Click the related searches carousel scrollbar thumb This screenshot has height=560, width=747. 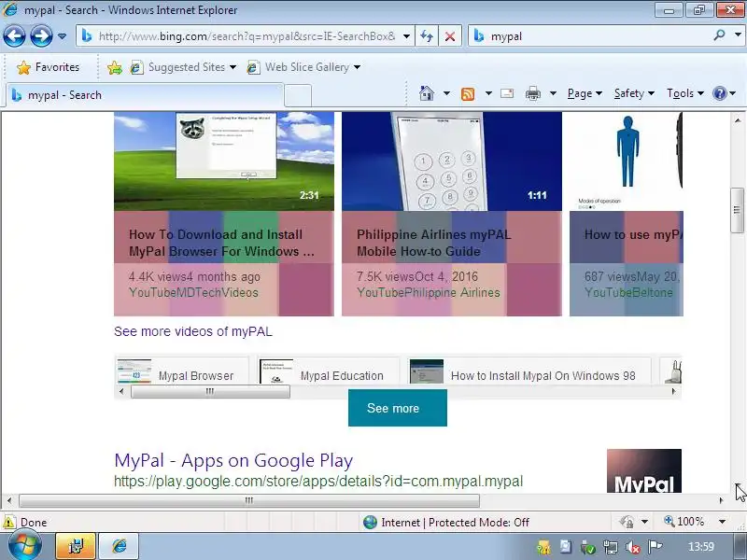click(x=210, y=391)
